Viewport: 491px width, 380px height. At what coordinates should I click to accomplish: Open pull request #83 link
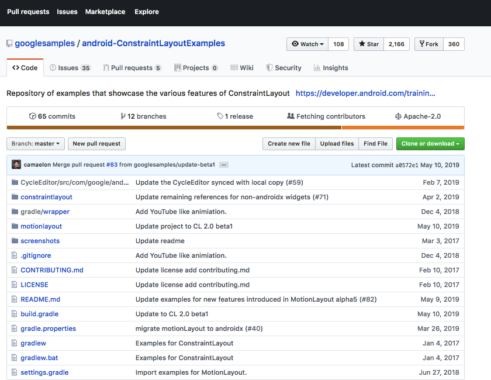click(x=112, y=165)
